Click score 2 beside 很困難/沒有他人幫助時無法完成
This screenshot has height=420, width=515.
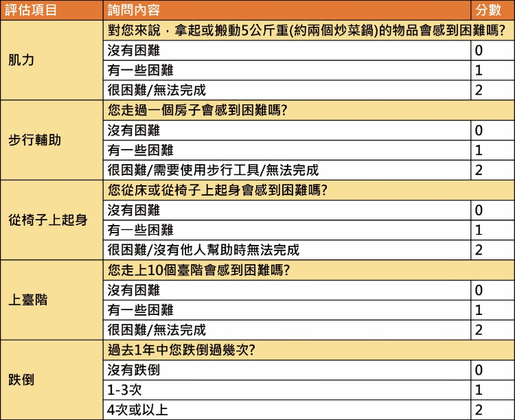click(492, 250)
